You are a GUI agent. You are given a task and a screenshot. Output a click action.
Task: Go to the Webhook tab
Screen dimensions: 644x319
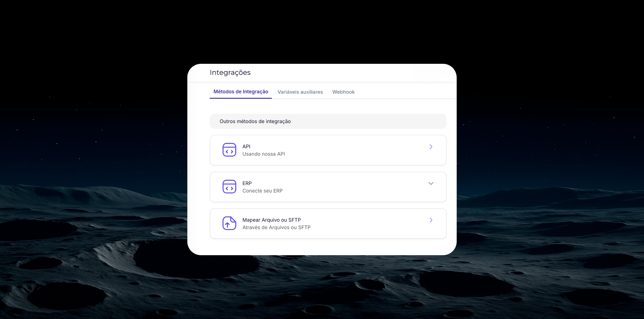point(343,92)
